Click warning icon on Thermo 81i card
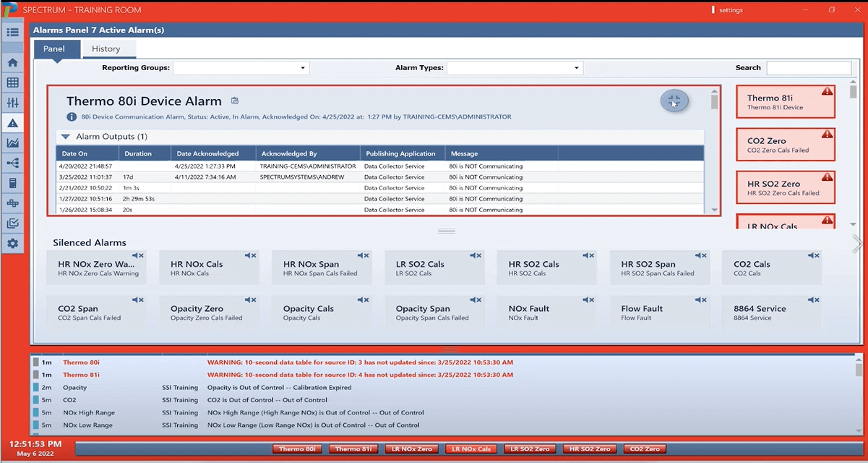868x463 pixels. pyautogui.click(x=827, y=92)
